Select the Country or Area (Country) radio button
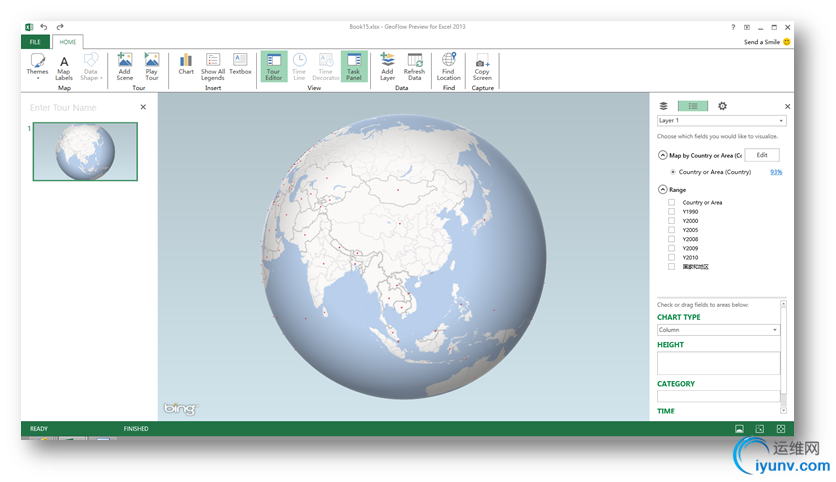The width and height of the screenshot is (836, 482). (673, 172)
